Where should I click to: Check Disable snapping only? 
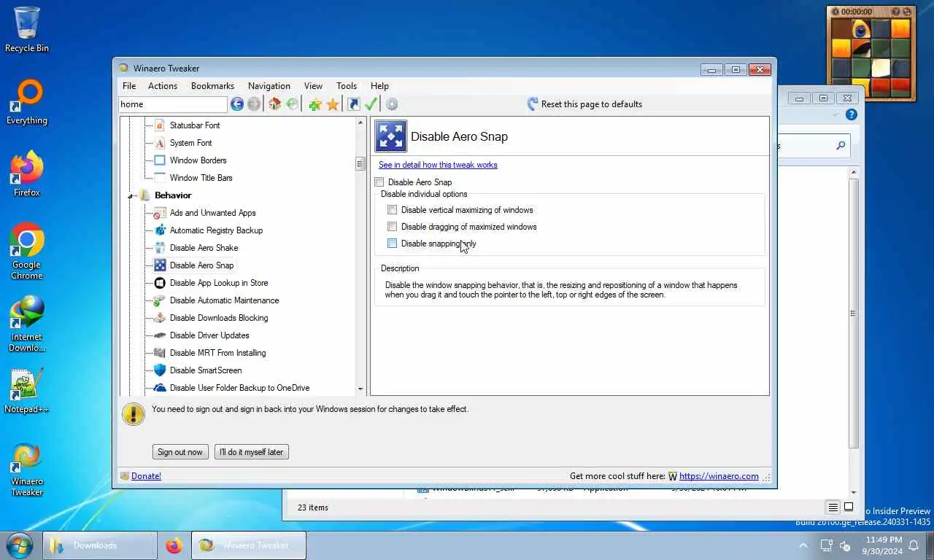click(392, 244)
